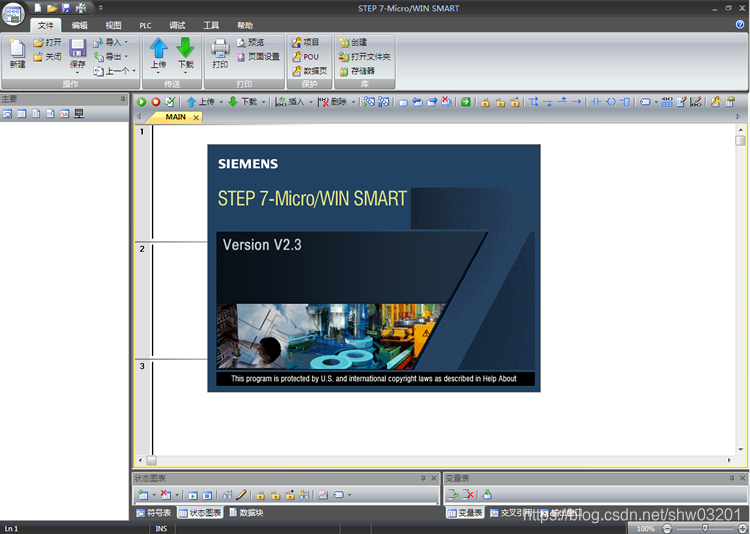Expand the quick access toolbar customize arrow

tap(100, 8)
